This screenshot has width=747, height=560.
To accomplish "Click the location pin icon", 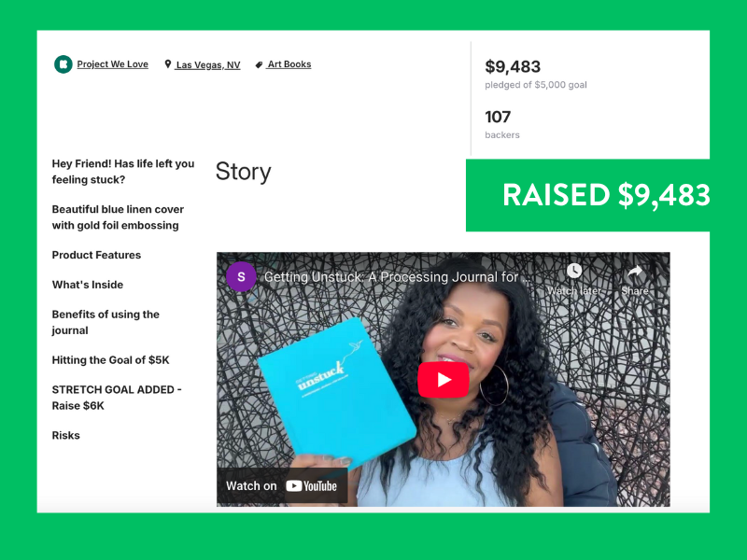I will pyautogui.click(x=168, y=63).
